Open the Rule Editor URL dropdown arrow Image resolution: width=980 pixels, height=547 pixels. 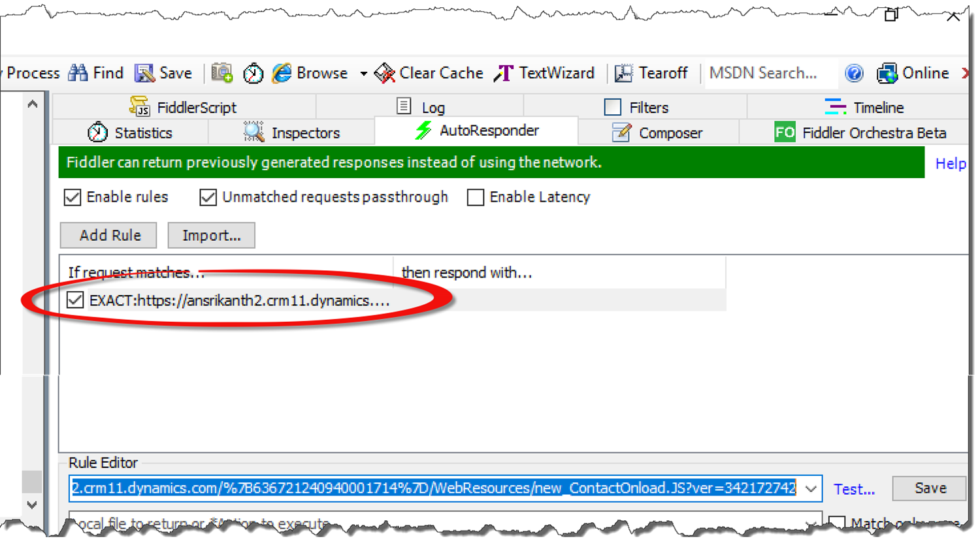(x=811, y=489)
